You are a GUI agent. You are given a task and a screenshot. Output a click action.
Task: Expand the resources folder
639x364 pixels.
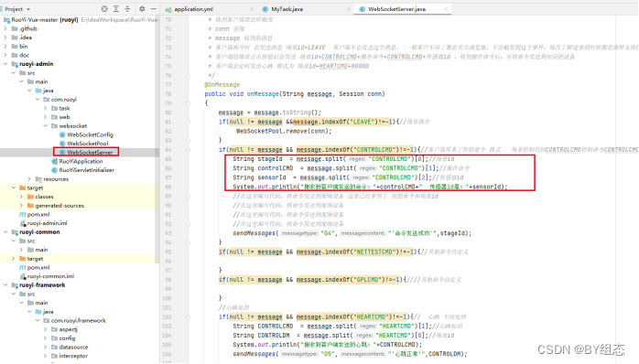tap(29, 179)
